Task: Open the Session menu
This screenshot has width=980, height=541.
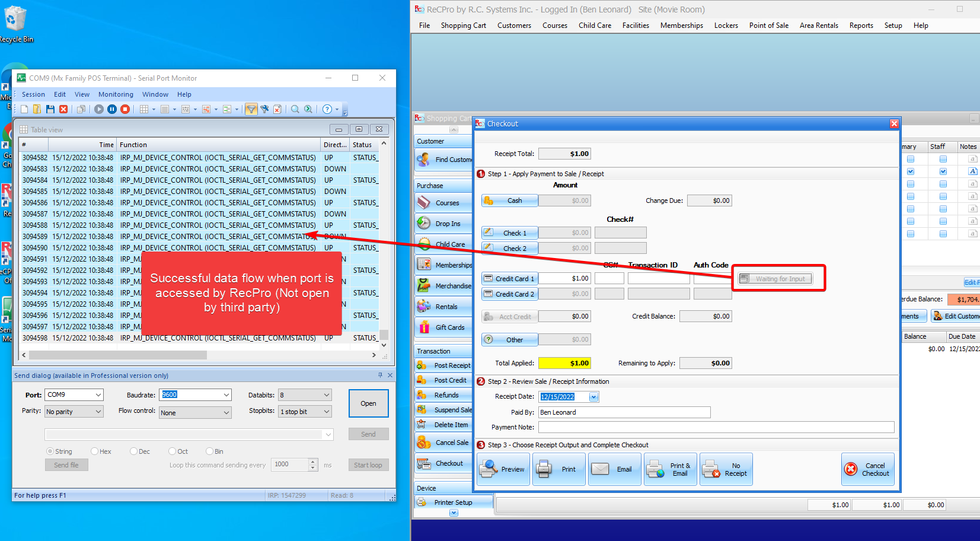Action: (x=33, y=94)
